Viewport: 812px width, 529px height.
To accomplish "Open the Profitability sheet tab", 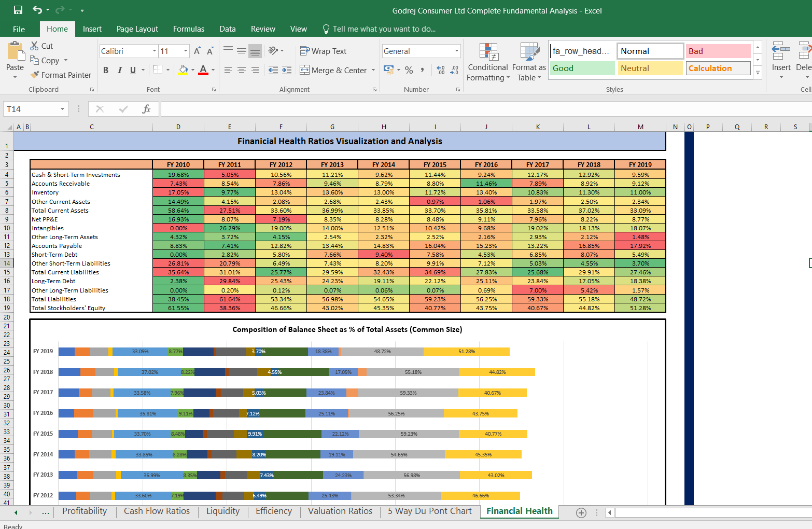I will tap(85, 511).
